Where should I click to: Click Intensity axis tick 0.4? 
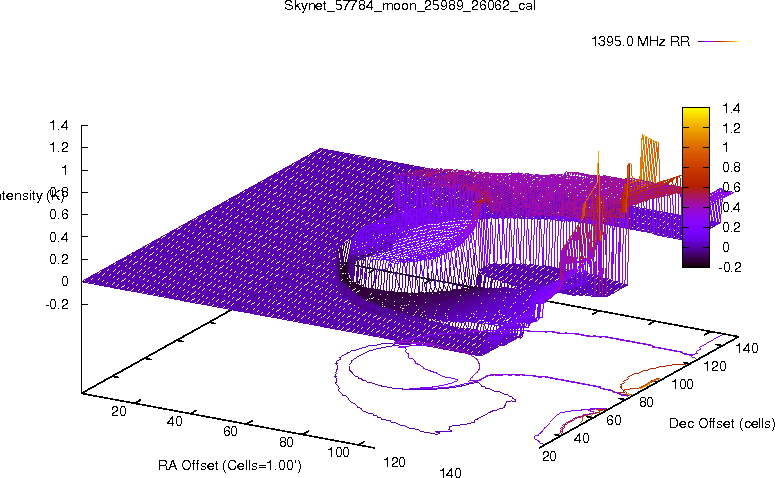[59, 237]
